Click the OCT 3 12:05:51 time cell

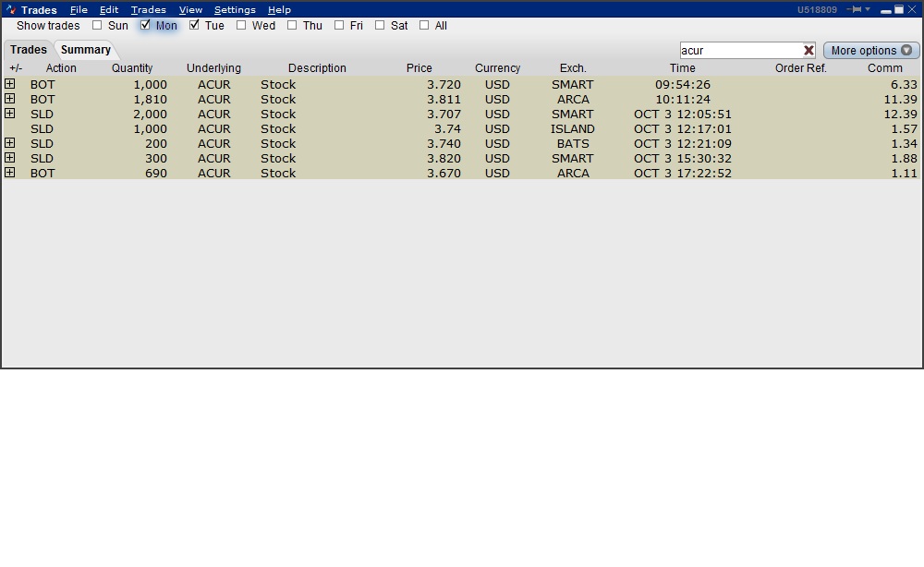[x=683, y=115]
